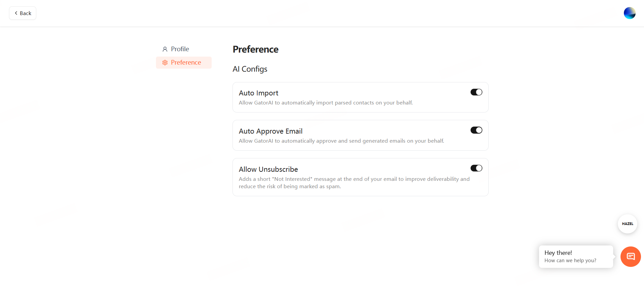Screen dimensions: 644x291
Task: Turn off Auto Approve Email switch
Action: (476, 130)
